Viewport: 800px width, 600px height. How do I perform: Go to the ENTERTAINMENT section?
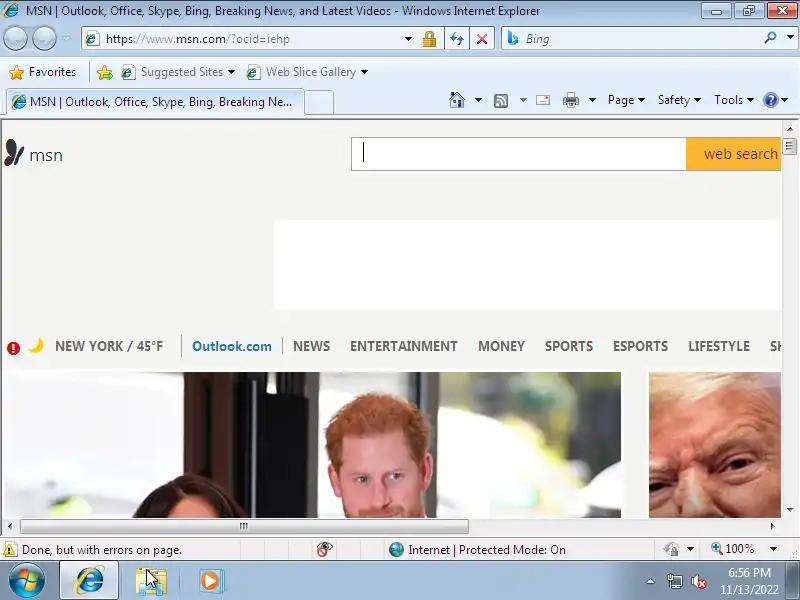404,346
